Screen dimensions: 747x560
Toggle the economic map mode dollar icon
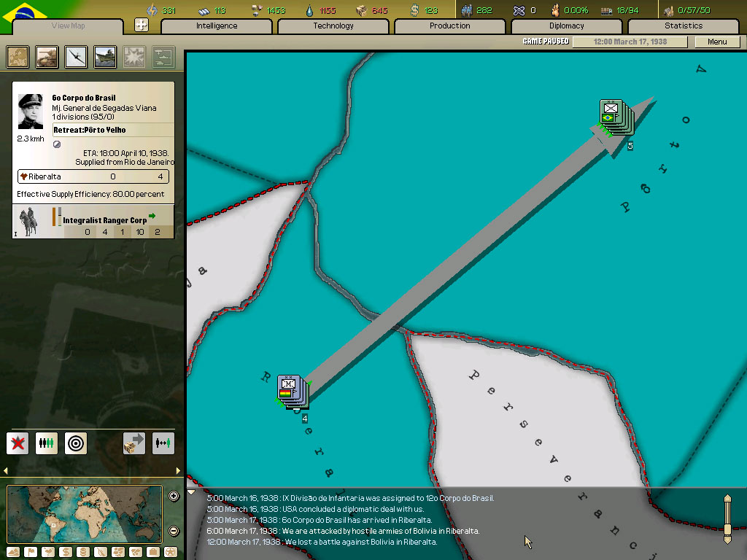point(66,552)
